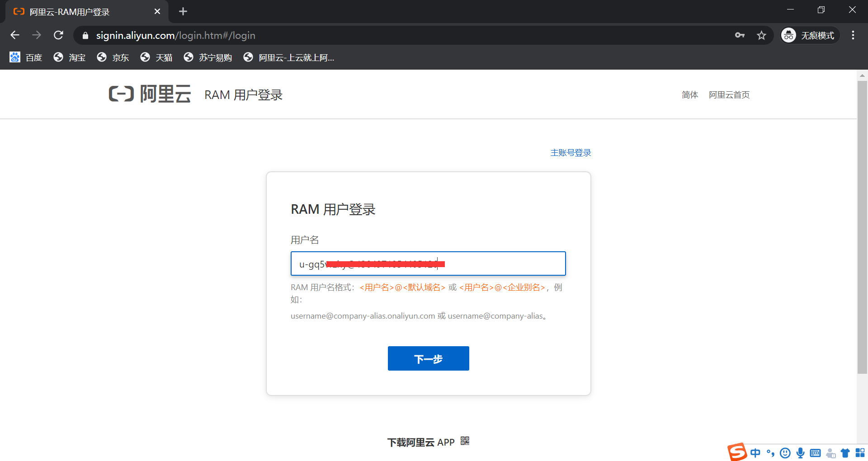Switch language via 简体 link
The height and width of the screenshot is (461, 868).
[690, 95]
